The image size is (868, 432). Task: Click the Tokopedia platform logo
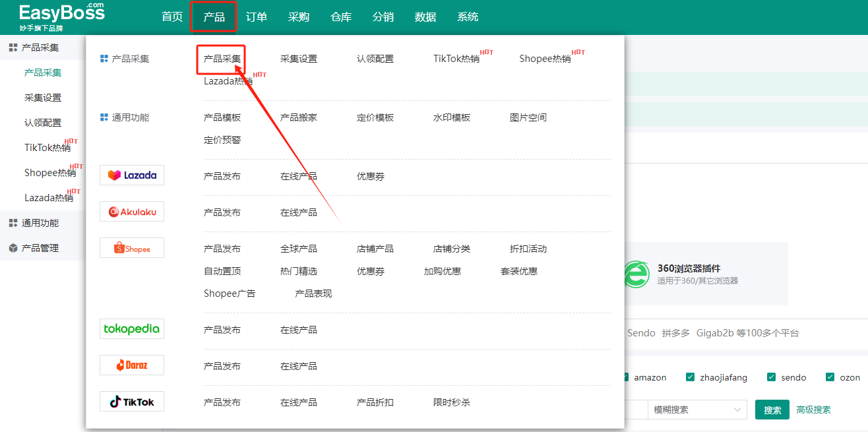(x=132, y=329)
